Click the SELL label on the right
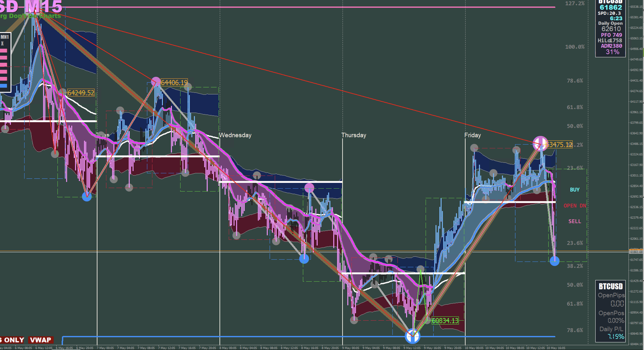The height and width of the screenshot is (350, 644). coord(575,221)
